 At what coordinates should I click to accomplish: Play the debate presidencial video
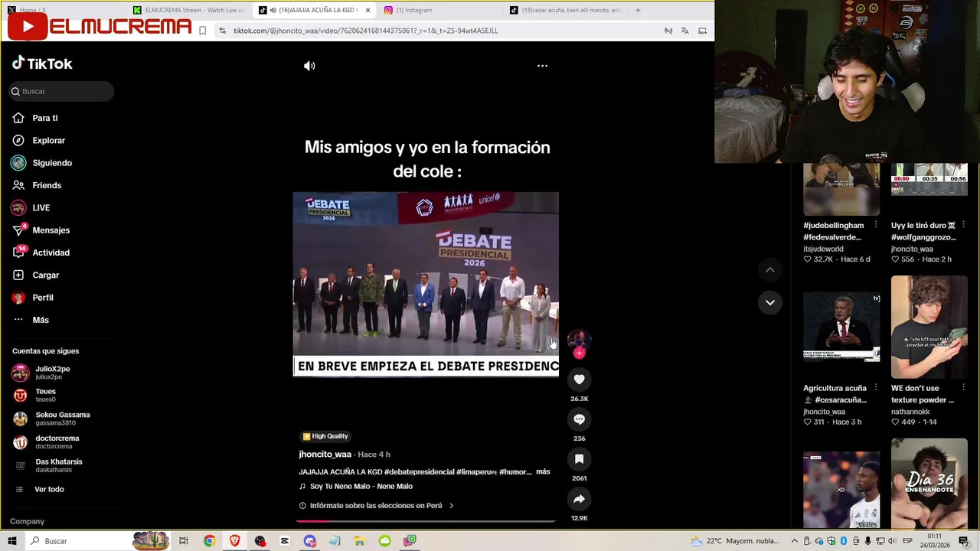tap(426, 283)
